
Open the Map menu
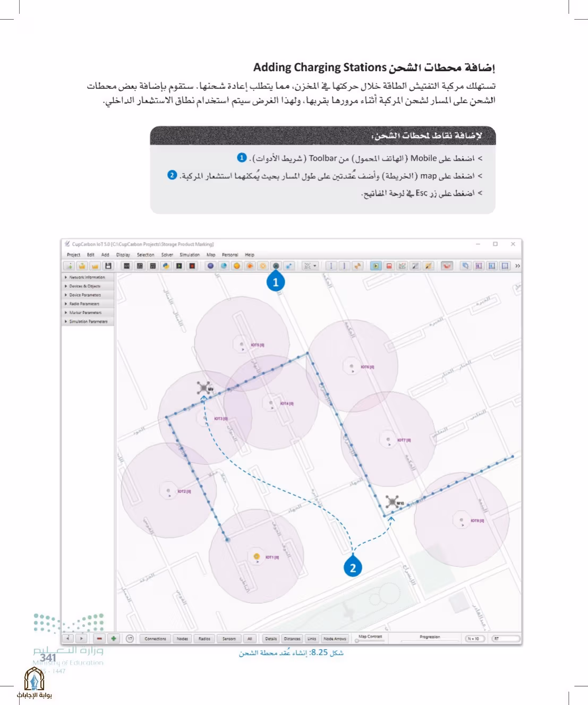click(x=211, y=255)
